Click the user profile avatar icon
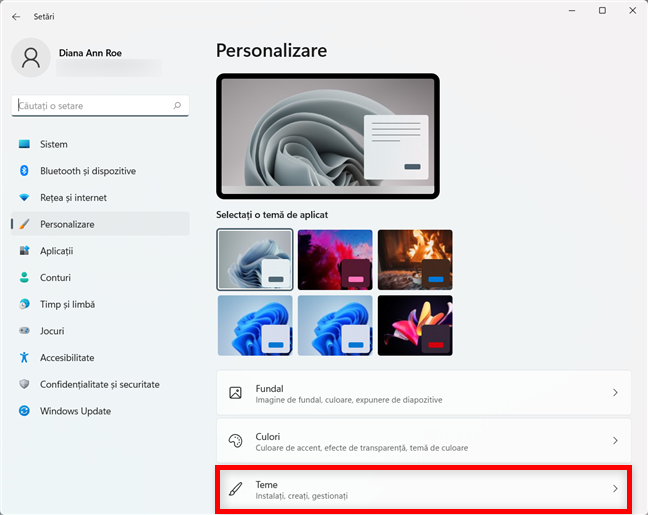 pos(31,57)
